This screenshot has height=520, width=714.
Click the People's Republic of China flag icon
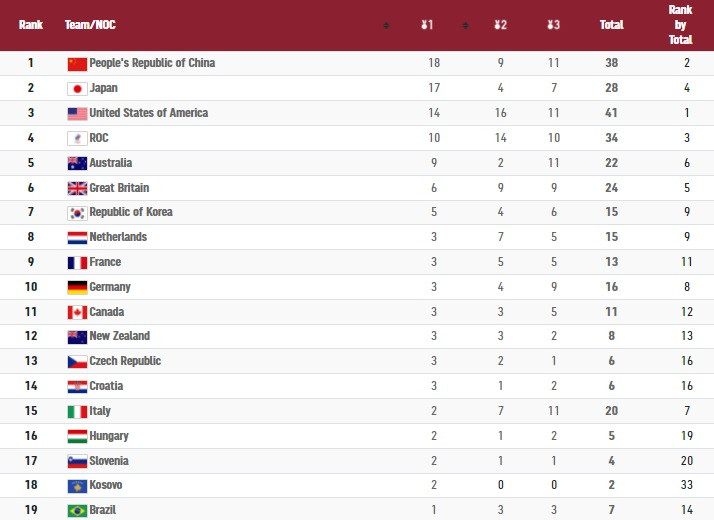[77, 63]
